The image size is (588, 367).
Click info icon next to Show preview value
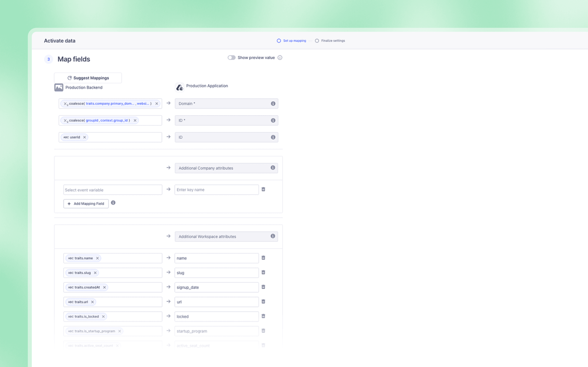click(280, 58)
